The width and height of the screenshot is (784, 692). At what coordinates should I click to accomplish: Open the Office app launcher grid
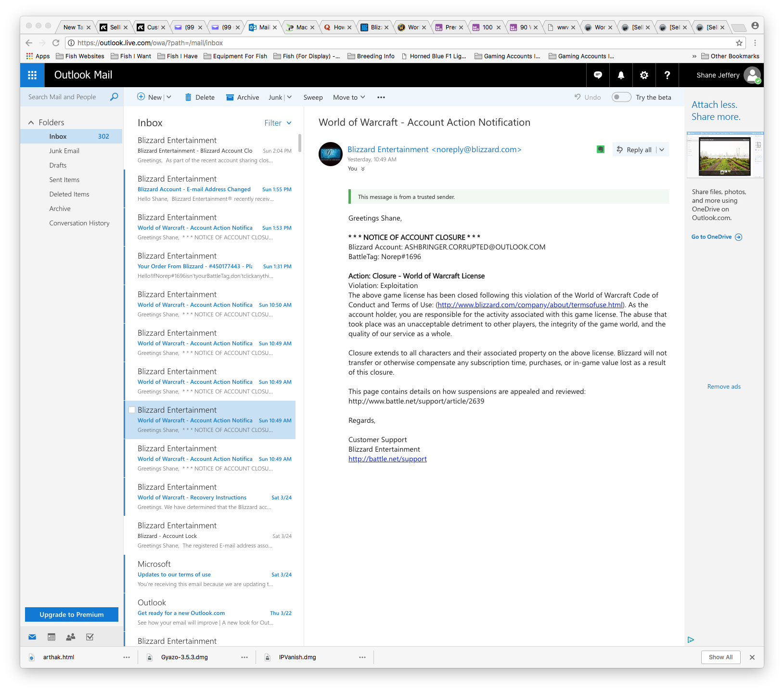[x=32, y=75]
